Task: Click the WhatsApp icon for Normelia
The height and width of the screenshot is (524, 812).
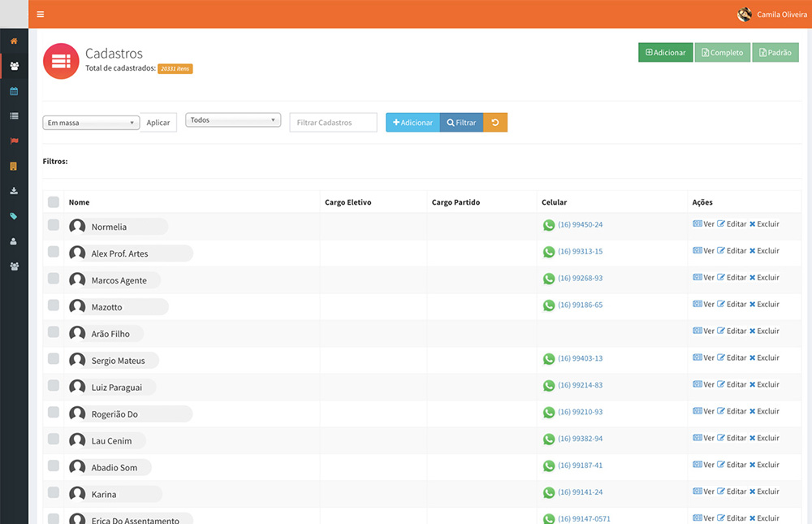Action: [549, 225]
